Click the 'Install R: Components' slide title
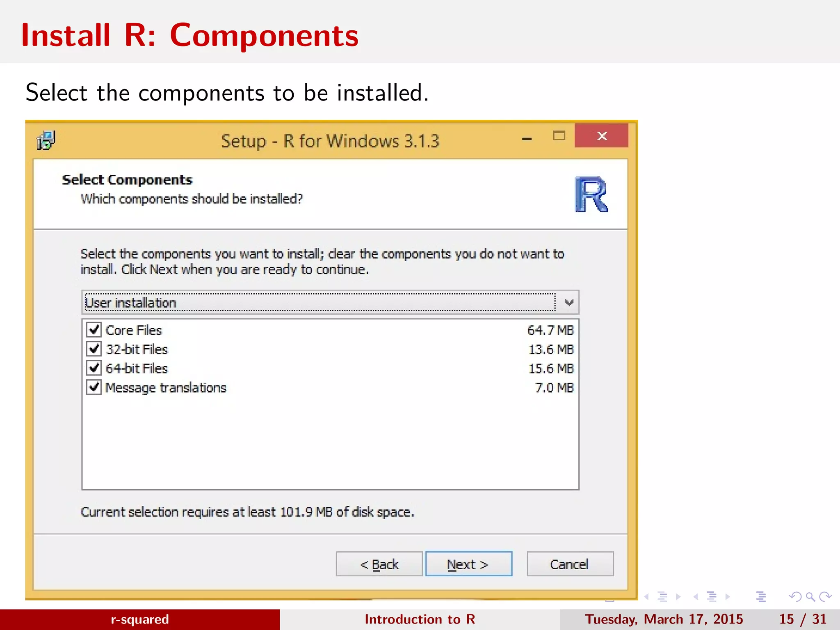The width and height of the screenshot is (840, 630). pyautogui.click(x=190, y=35)
